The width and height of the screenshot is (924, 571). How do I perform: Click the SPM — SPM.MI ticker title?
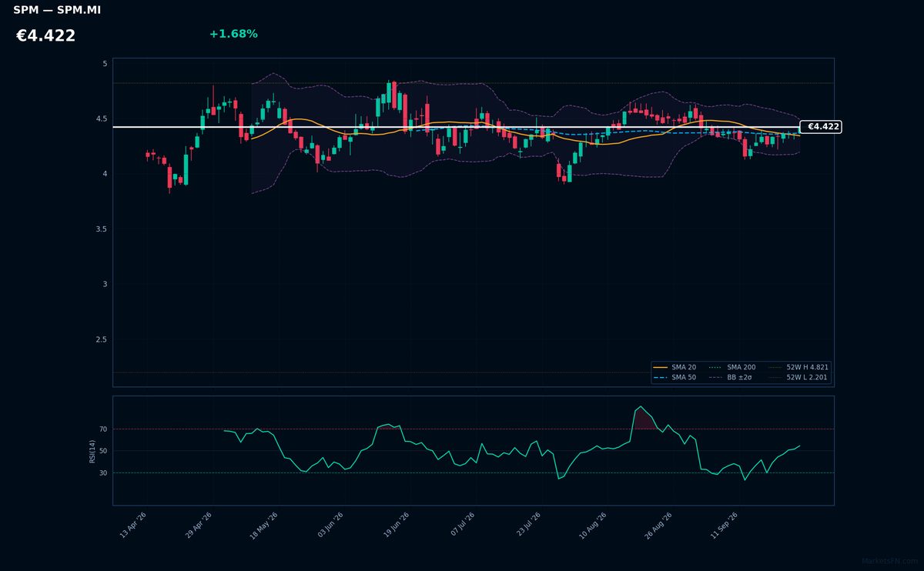point(57,10)
